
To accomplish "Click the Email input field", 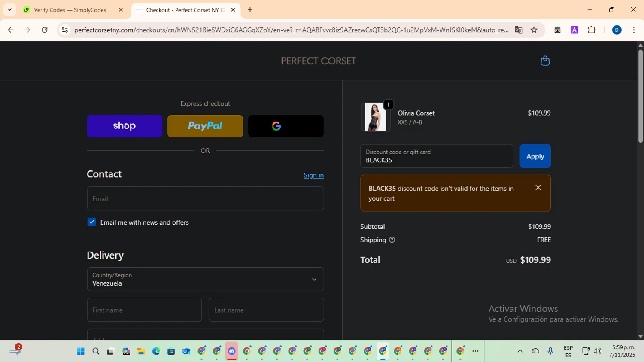I will coord(205,198).
